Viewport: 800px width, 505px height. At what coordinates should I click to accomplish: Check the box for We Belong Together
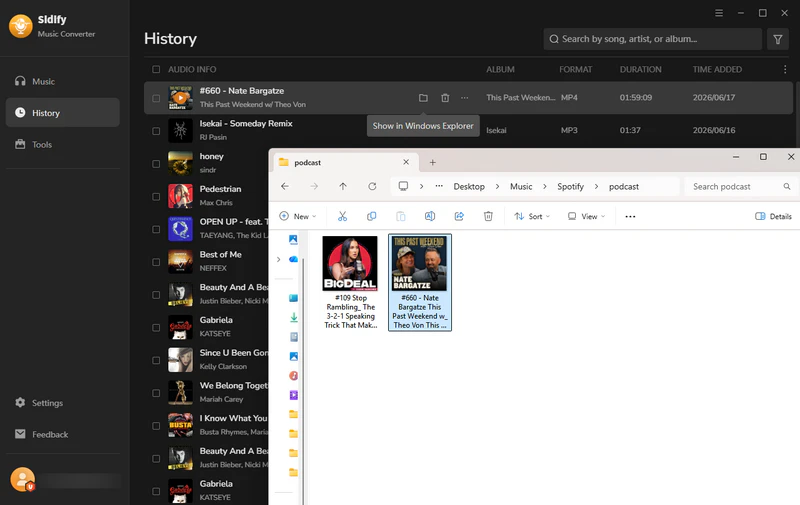(156, 393)
